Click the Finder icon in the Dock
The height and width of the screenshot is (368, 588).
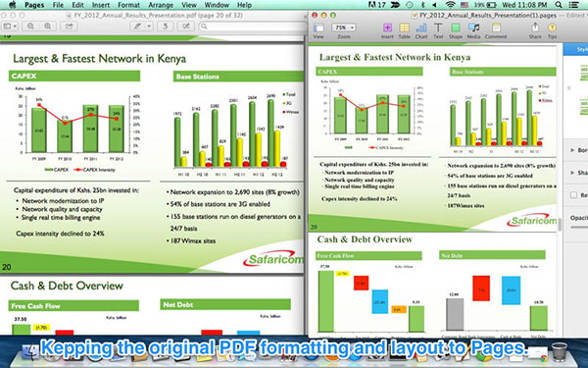coord(30,352)
